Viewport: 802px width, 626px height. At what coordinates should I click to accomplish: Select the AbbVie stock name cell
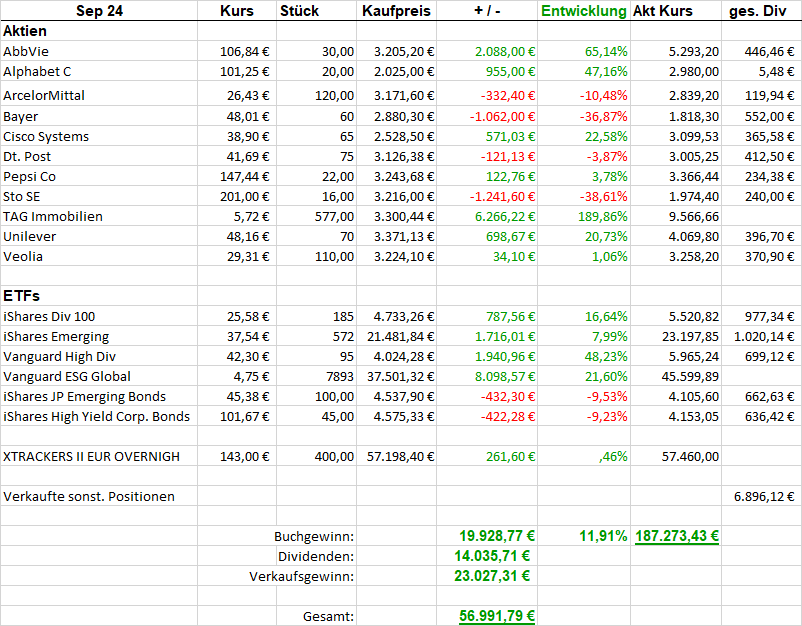point(29,51)
